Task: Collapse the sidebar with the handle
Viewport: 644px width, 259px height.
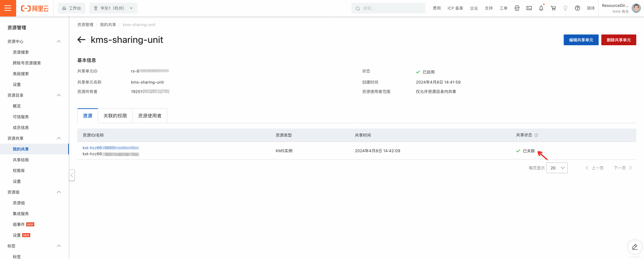Action: coord(72,175)
